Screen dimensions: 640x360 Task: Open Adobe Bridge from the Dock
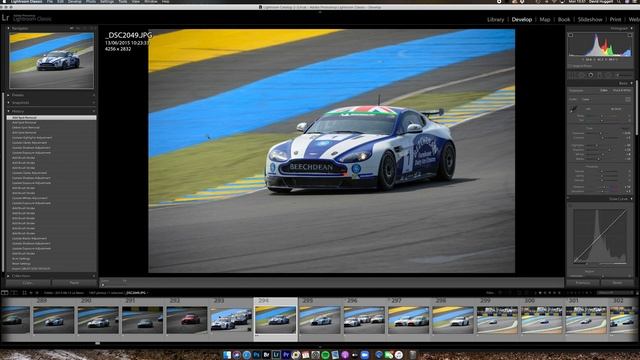[266, 355]
